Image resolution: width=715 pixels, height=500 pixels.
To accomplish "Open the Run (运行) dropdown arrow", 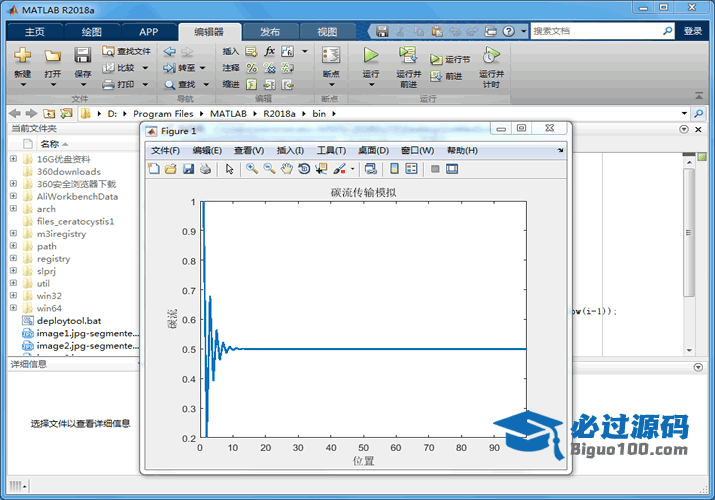I will (371, 85).
